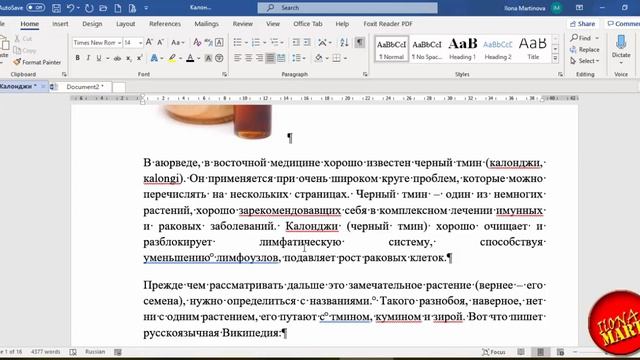Toggle the AutoSave switch
The width and height of the screenshot is (640, 360).
coord(36,7)
